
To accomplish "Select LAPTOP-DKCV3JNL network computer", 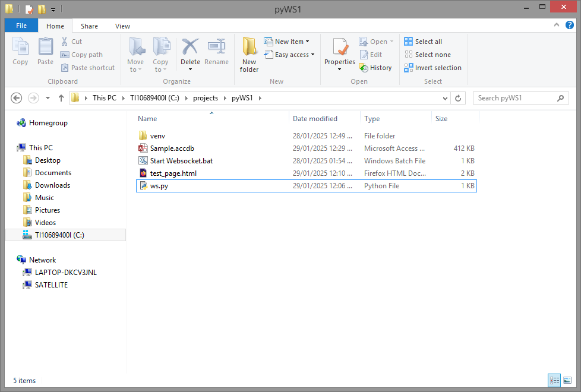I will pyautogui.click(x=59, y=273).
